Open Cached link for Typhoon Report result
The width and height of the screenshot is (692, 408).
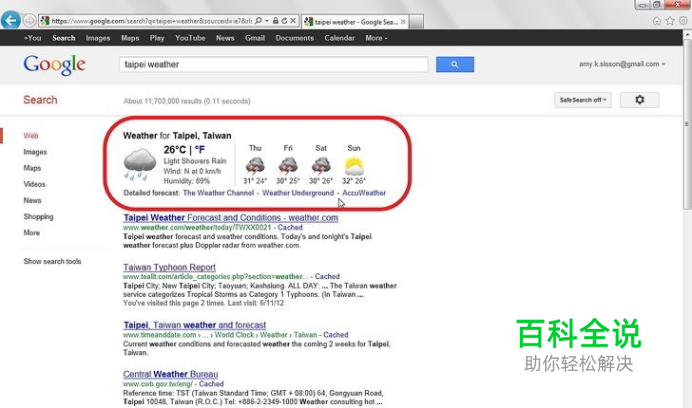[327, 276]
